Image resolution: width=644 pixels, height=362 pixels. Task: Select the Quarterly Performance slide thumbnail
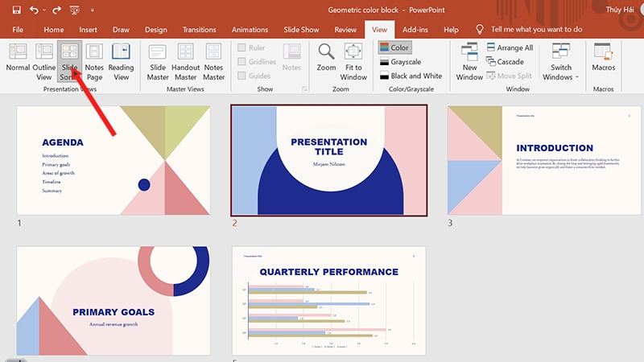coord(329,301)
